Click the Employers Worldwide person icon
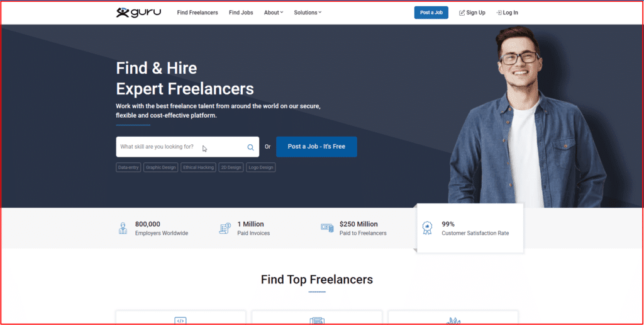This screenshot has height=325, width=644. click(x=123, y=228)
